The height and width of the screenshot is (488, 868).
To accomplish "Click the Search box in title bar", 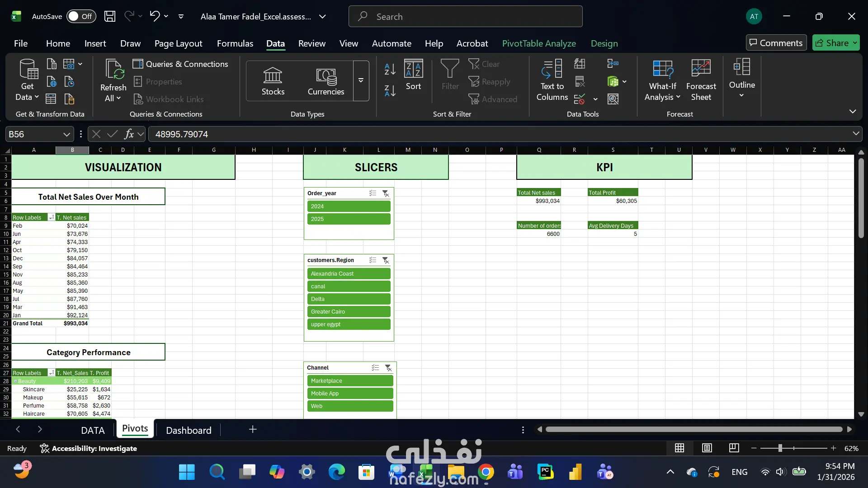I will tap(465, 17).
